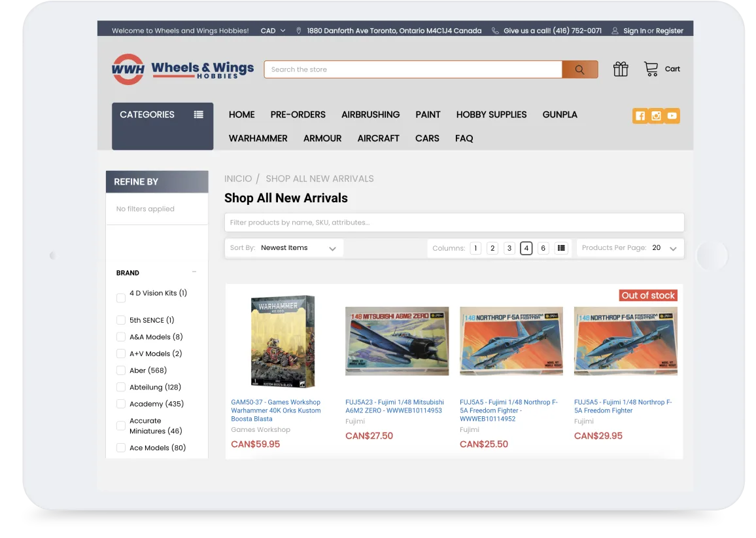Select the A+V Models brand filter
The height and width of the screenshot is (538, 756).
pos(121,353)
